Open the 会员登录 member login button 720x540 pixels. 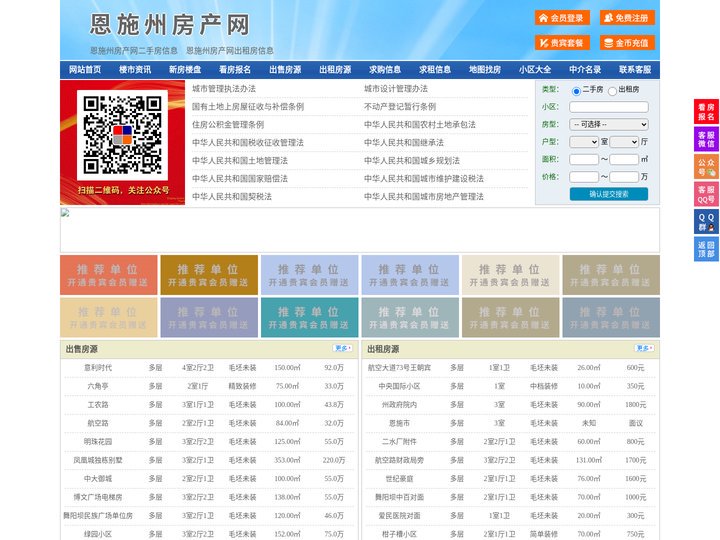(562, 18)
